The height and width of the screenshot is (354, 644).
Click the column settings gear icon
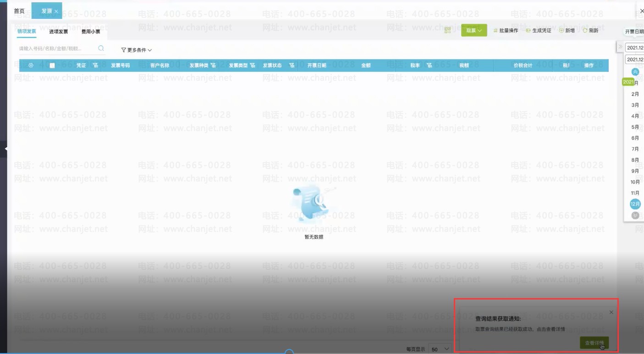(31, 65)
